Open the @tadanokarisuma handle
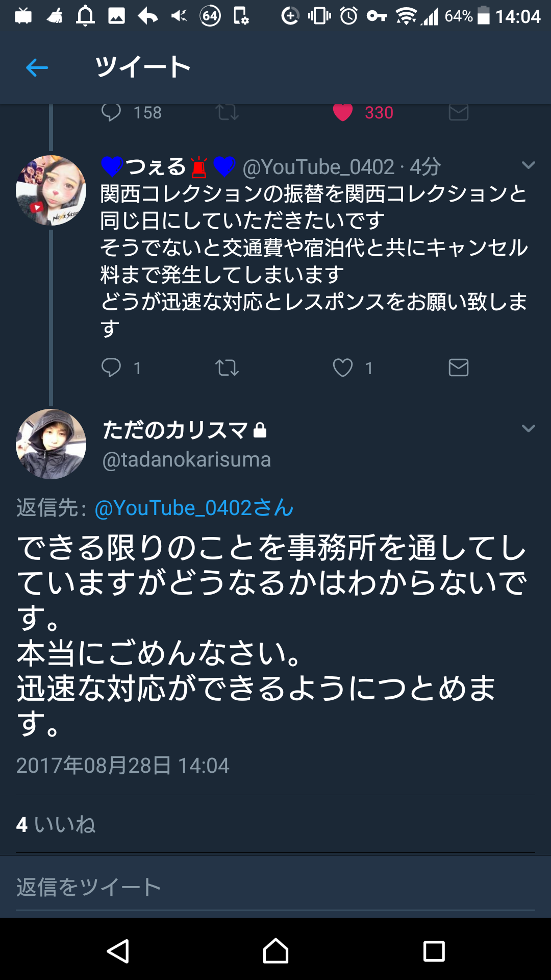The height and width of the screenshot is (980, 551). [x=187, y=459]
